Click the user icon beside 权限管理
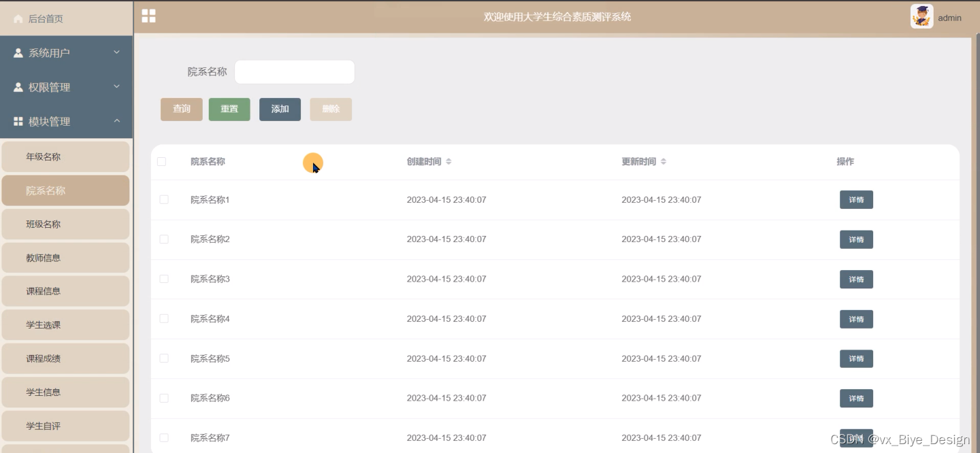 (x=18, y=87)
